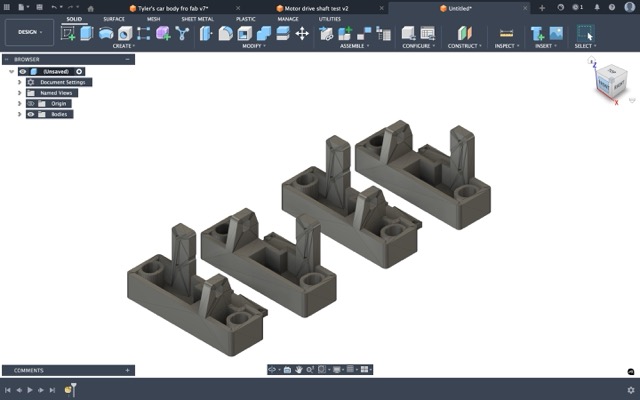Switch to the MESH ribbon tab
The image size is (640, 400).
(x=153, y=19)
